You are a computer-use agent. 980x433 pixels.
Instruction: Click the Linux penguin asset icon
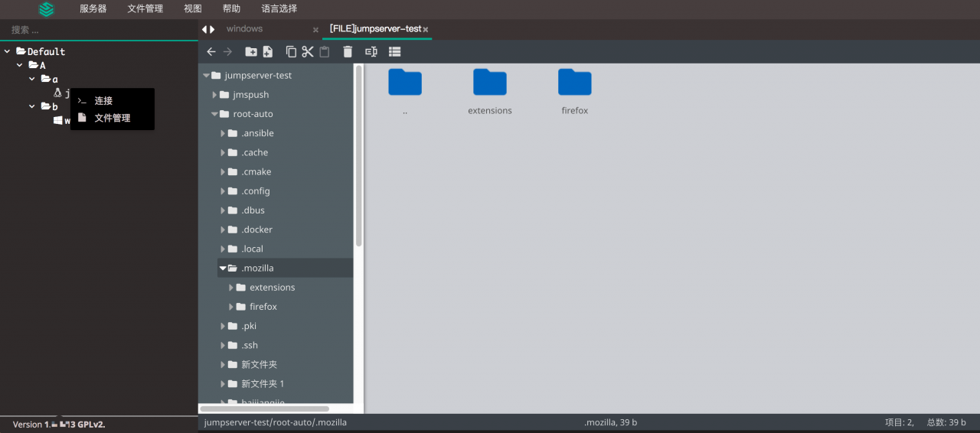tap(57, 93)
